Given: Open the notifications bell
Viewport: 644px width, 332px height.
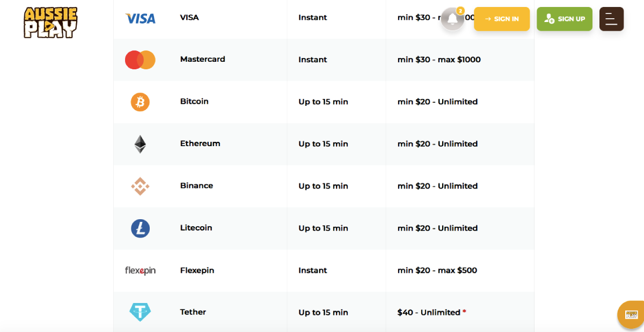Looking at the screenshot, I should (x=452, y=19).
